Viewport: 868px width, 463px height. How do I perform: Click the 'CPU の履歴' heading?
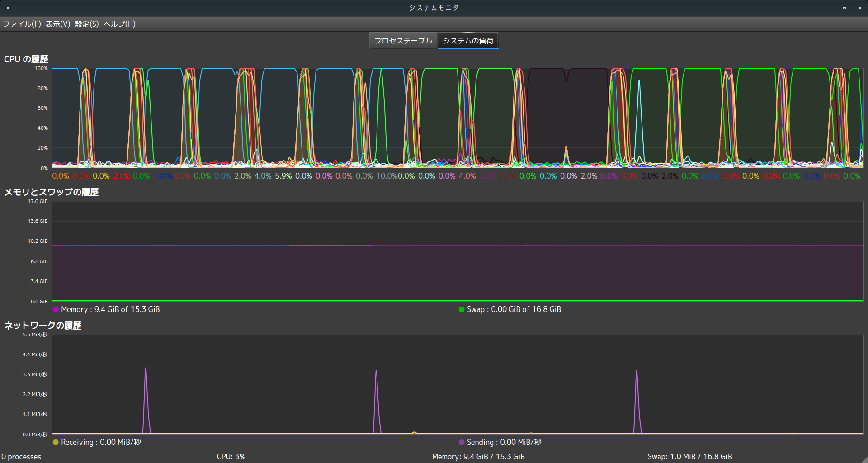point(26,59)
